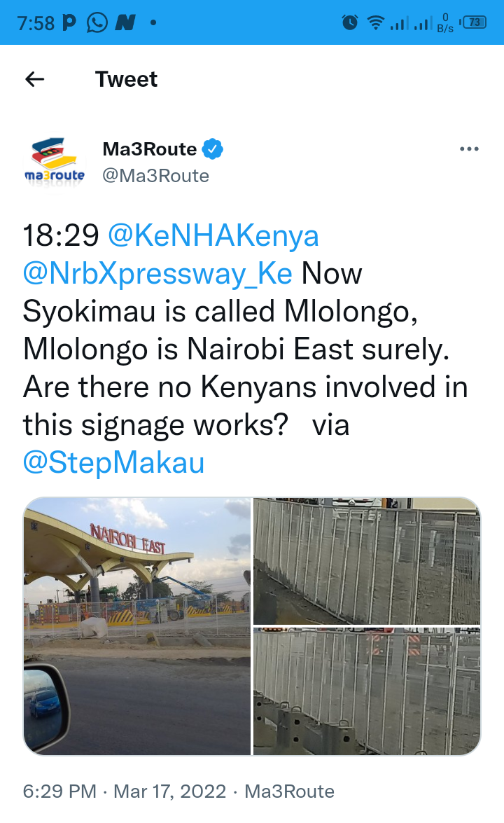This screenshot has height=823, width=504.
Task: Open the @KeNHAKenya mention
Action: tap(213, 235)
